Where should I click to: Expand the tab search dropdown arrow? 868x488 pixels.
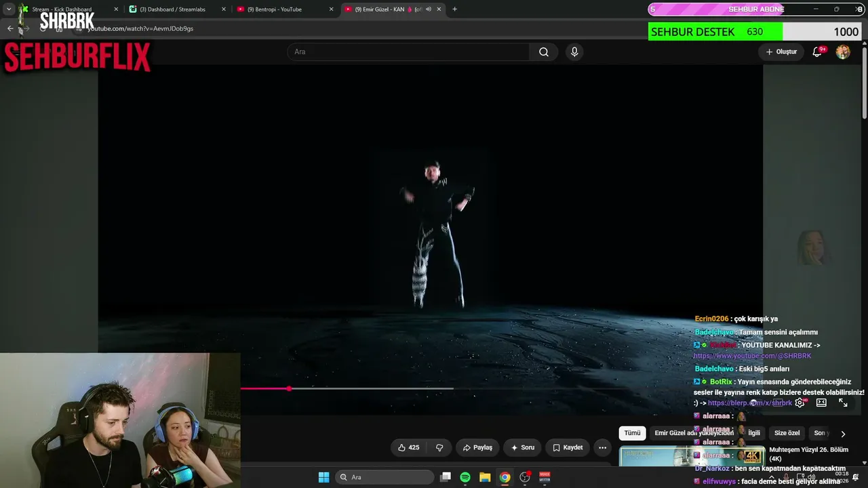(x=8, y=9)
